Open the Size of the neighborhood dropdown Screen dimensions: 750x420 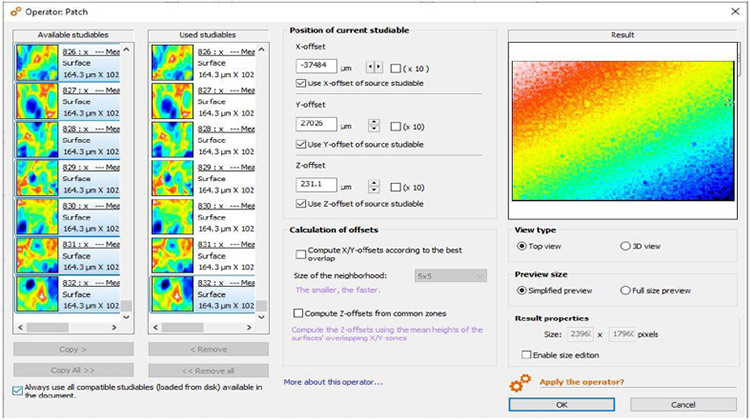point(449,275)
